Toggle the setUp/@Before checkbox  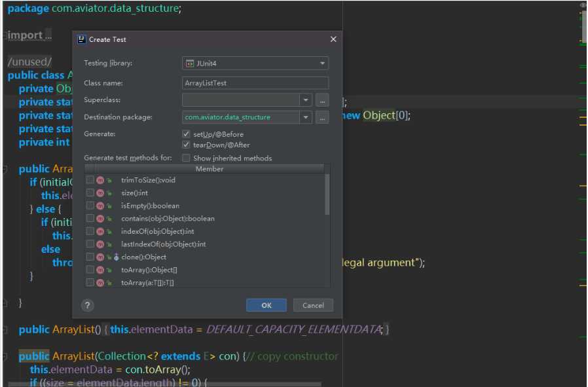186,134
